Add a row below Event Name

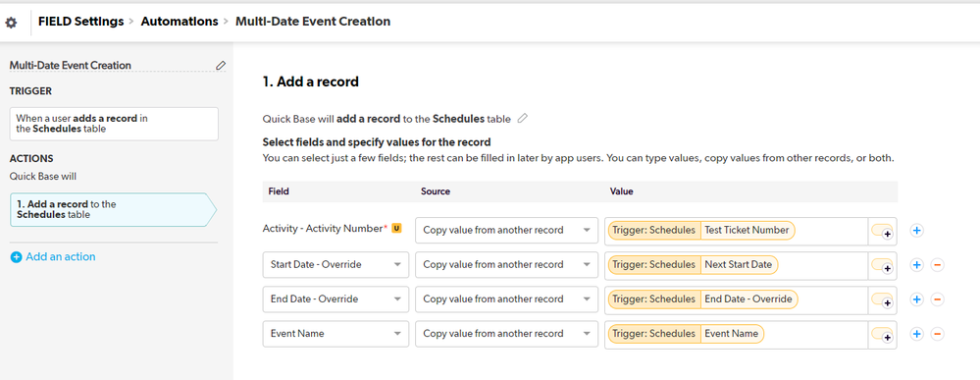click(917, 334)
